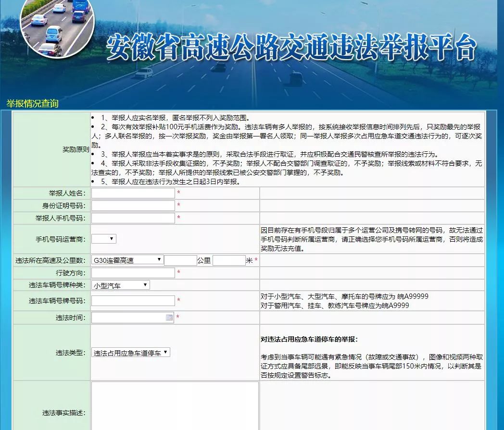Click into the 身份证明号码 text box
This screenshot has height=430, width=504.
pos(133,206)
